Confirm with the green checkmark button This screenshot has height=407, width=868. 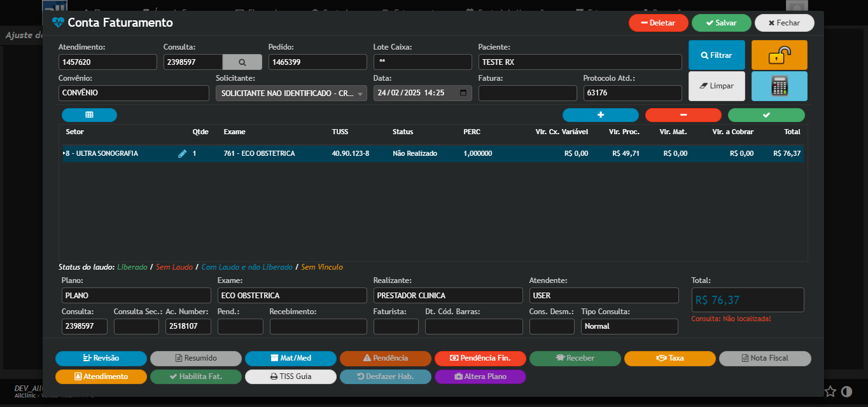click(766, 115)
